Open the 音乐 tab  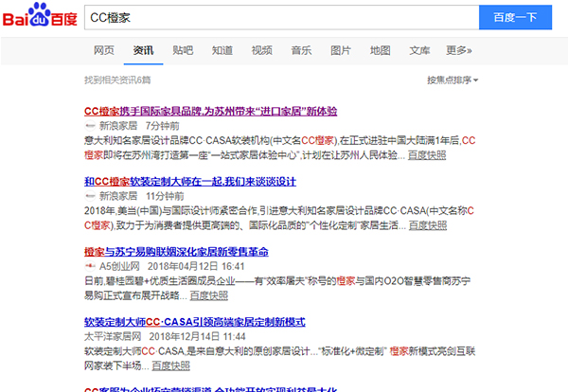301,50
